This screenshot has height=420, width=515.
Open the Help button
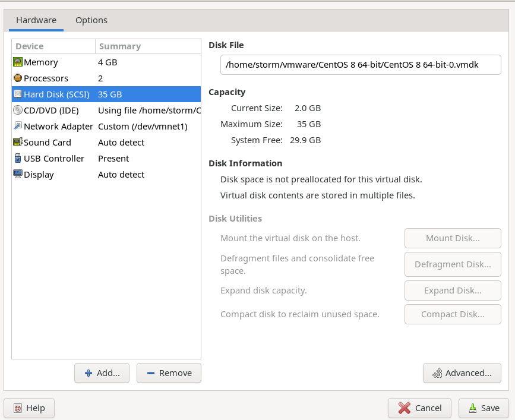click(x=29, y=408)
